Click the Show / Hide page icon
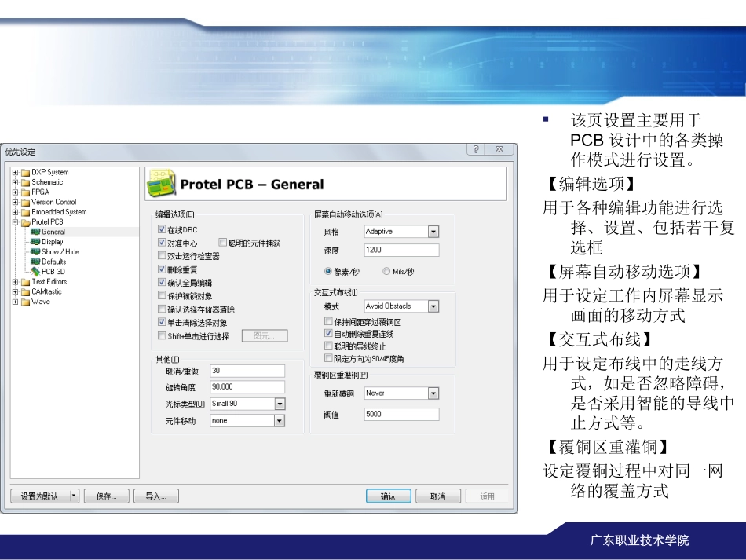The height and width of the screenshot is (560, 746). pos(35,251)
